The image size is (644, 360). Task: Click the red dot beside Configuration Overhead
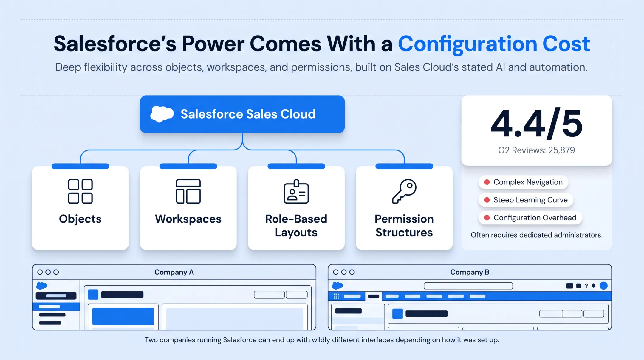click(x=487, y=218)
